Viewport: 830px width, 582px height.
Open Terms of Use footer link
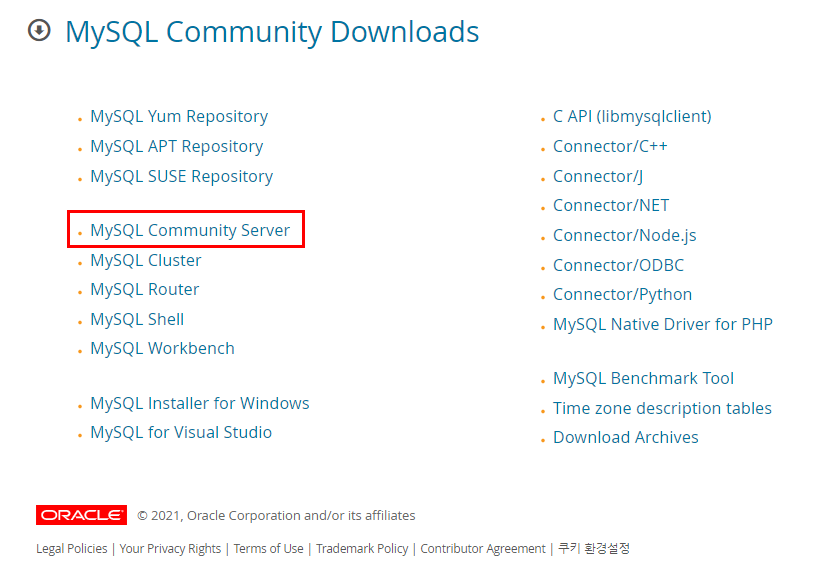[268, 549]
